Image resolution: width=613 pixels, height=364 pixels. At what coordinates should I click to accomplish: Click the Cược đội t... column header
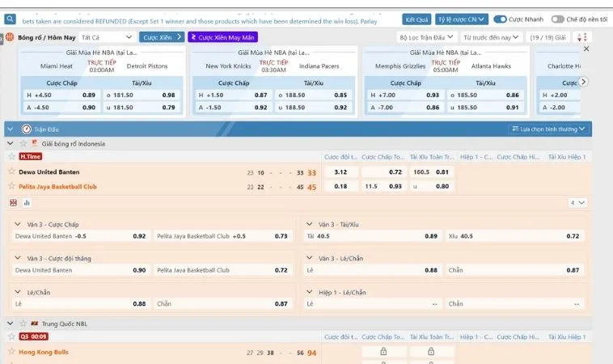click(x=340, y=157)
